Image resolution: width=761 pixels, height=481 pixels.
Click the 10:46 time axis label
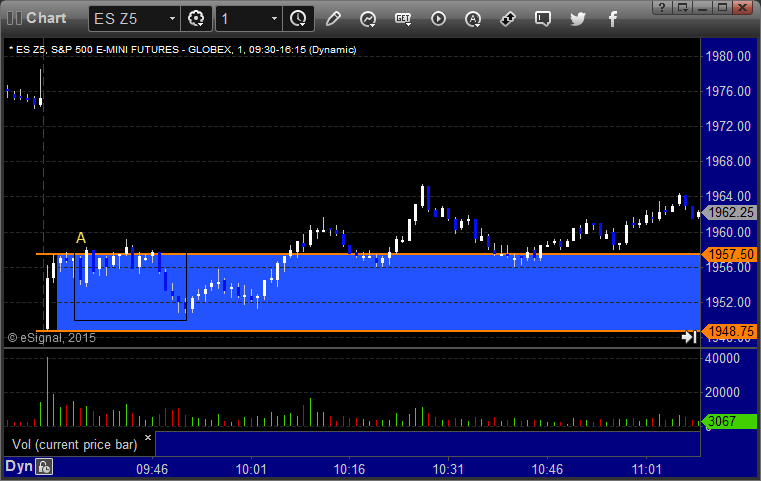(547, 469)
